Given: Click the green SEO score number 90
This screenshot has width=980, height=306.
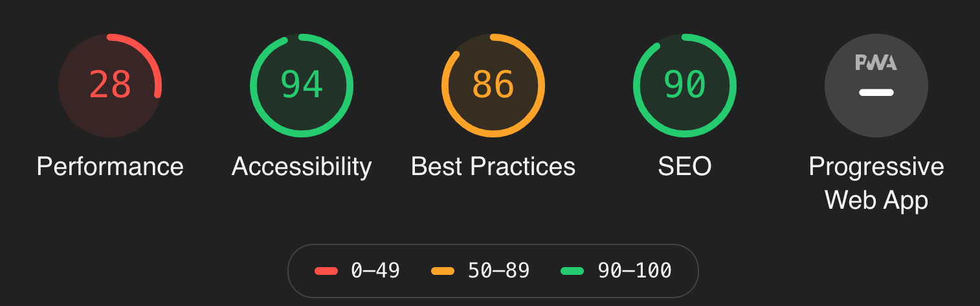Looking at the screenshot, I should click(685, 85).
